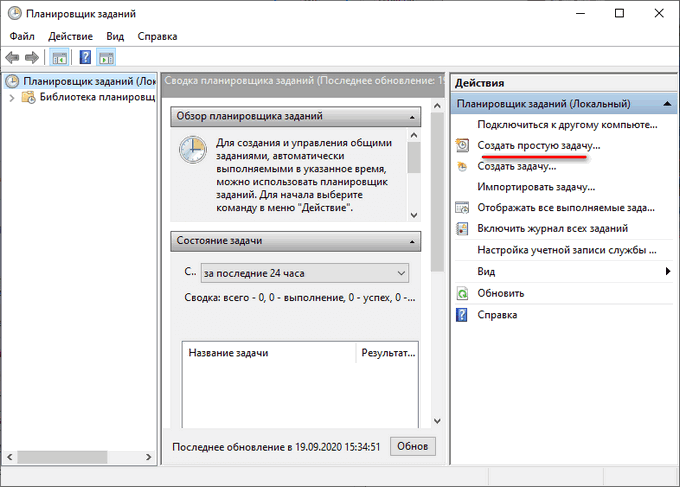This screenshot has height=487, width=680.
Task: Click the green 'Обновить' refresh icon
Action: tap(462, 294)
